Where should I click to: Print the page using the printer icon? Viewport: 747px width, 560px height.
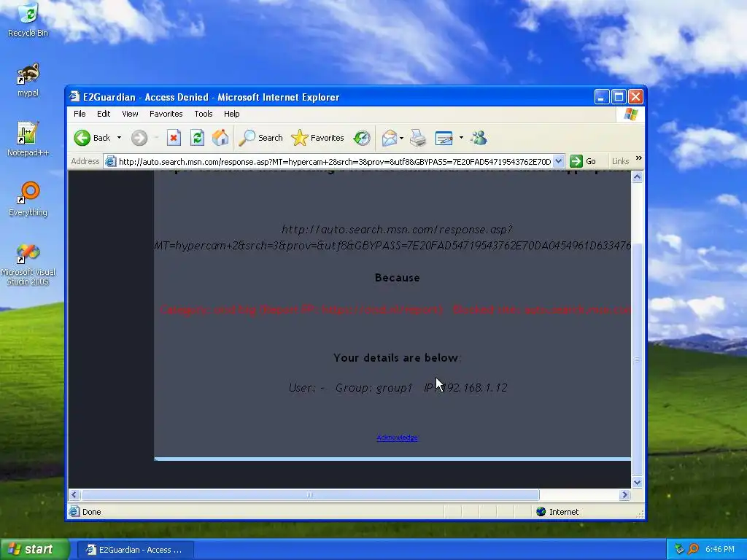418,138
